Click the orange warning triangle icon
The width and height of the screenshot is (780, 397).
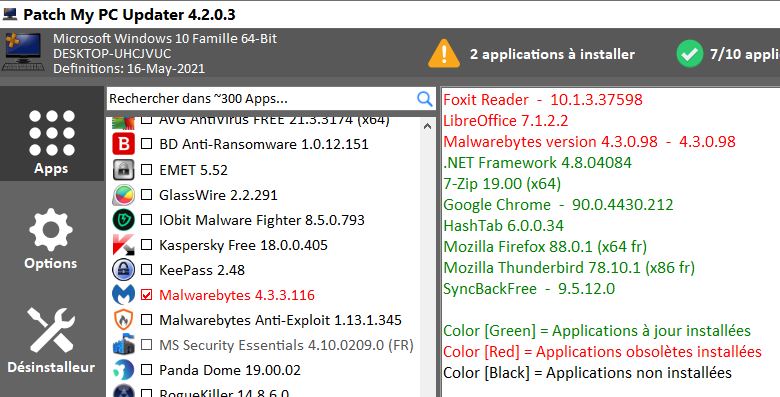[444, 53]
